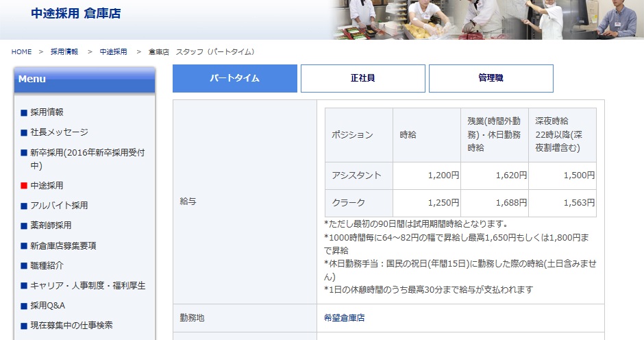
Task: Click the blue square beside 職種紹介
Action: coord(24,266)
